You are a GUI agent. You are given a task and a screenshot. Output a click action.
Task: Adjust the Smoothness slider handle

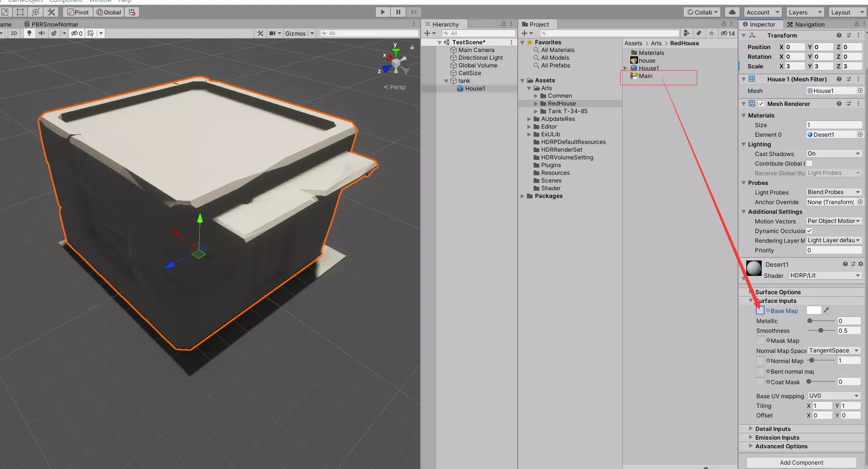(x=820, y=330)
